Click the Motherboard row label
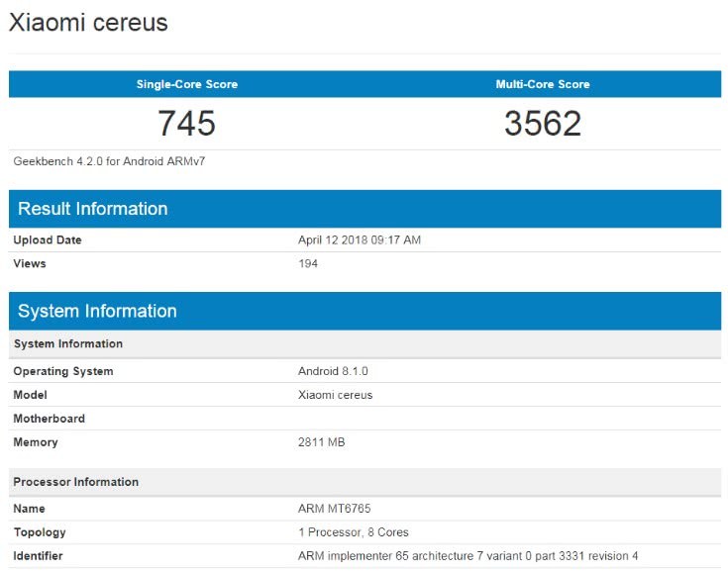Screen dimensions: 728x572 point(49,419)
